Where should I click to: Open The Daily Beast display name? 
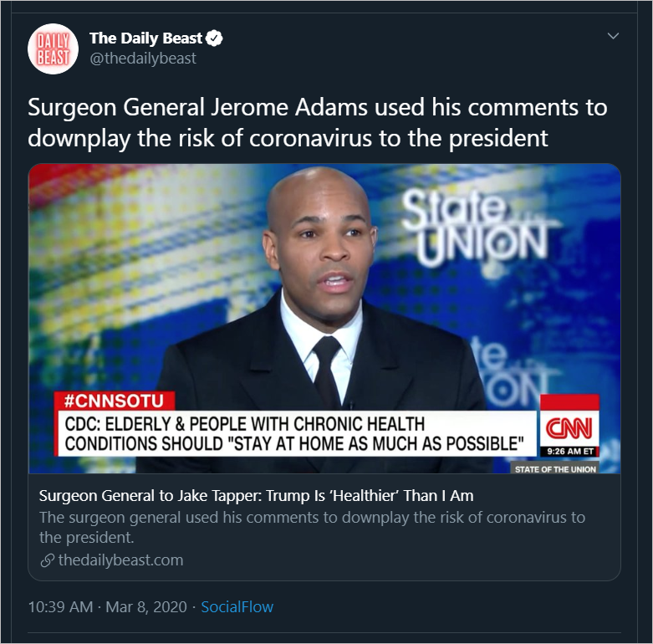[x=145, y=38]
